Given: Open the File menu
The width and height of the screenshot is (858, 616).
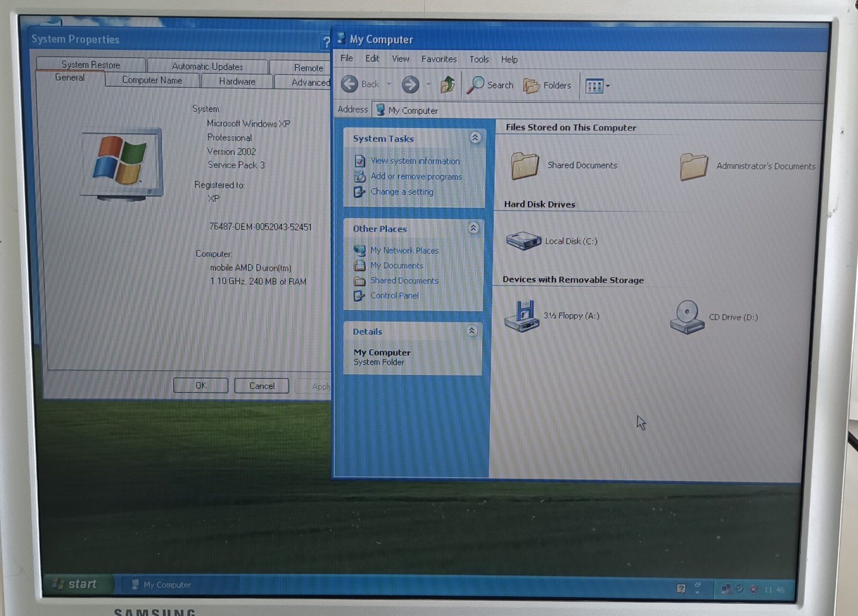Looking at the screenshot, I should [346, 58].
